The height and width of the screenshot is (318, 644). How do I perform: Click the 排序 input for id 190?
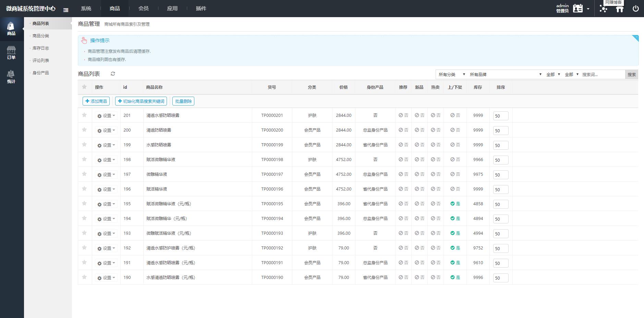click(x=501, y=278)
